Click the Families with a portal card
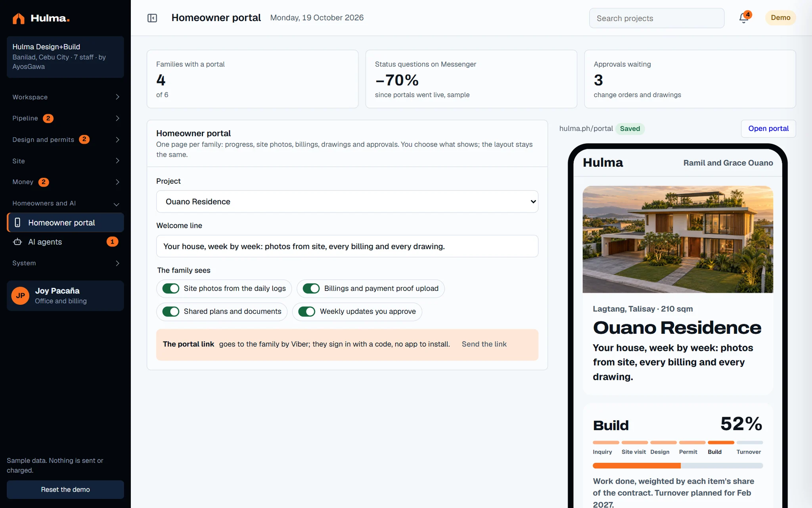Viewport: 812px width, 508px height. [x=253, y=79]
